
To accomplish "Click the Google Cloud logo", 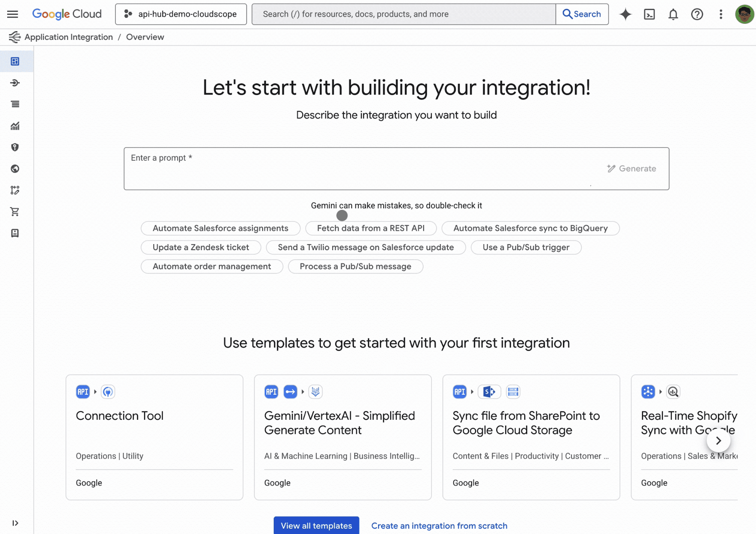I will [x=67, y=14].
